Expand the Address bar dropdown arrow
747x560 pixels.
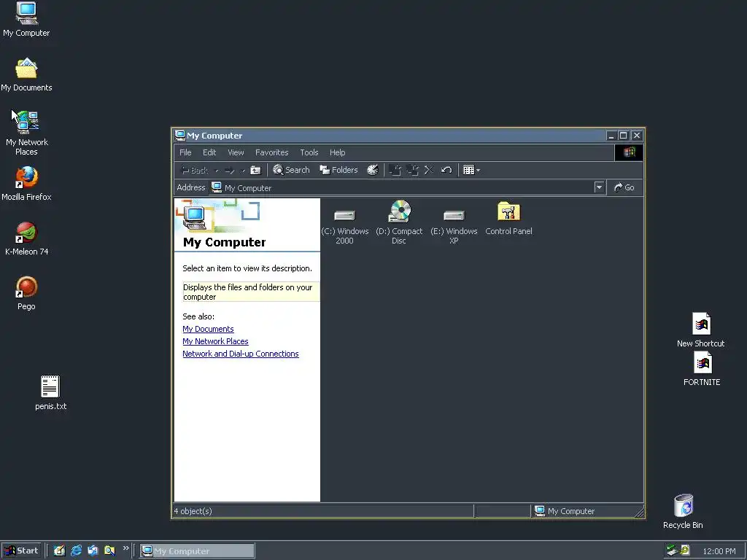pyautogui.click(x=600, y=187)
